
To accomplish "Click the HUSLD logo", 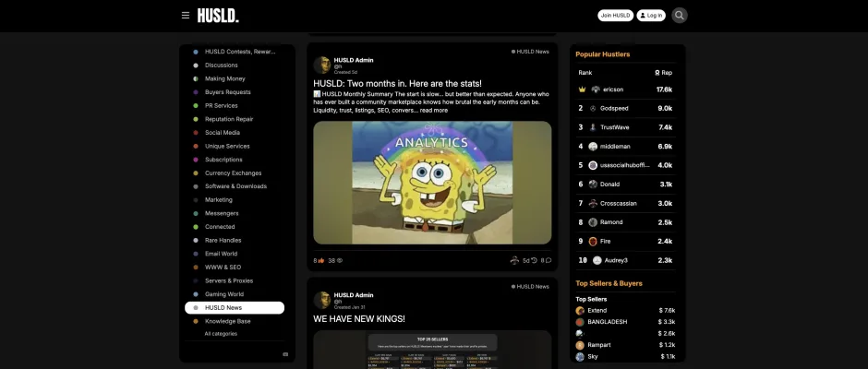I will pos(218,16).
